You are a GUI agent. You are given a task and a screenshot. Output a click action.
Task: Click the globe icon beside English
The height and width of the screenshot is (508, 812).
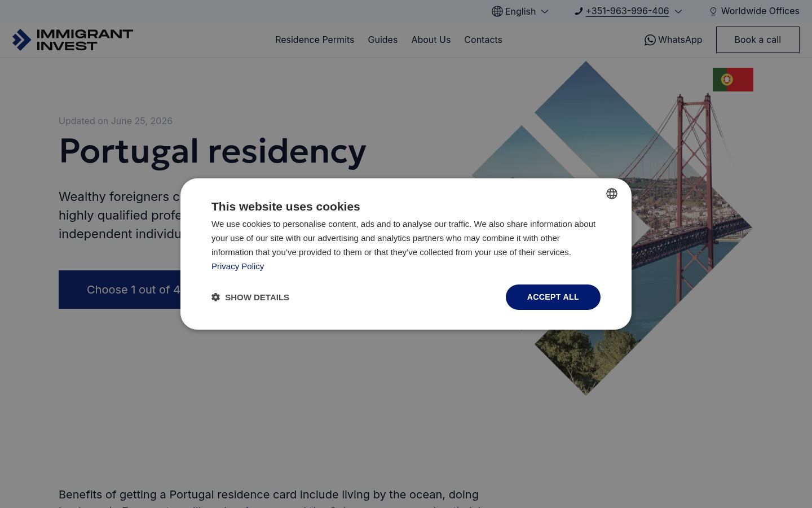497,11
